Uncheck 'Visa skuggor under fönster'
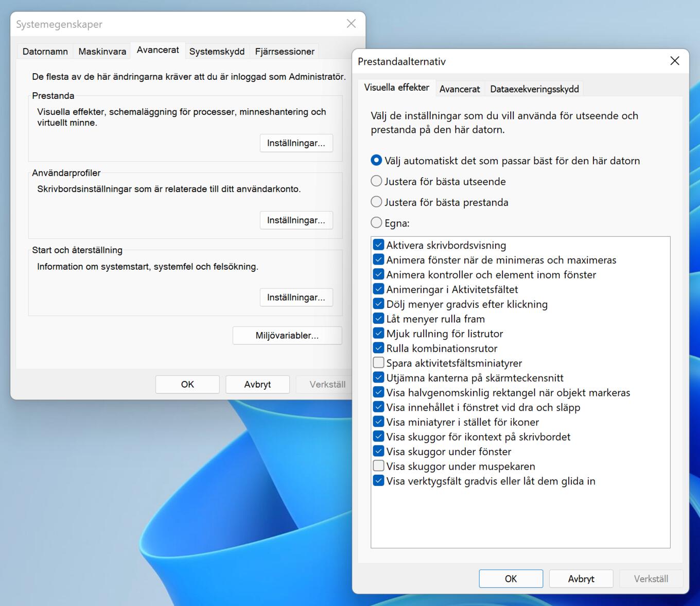 point(378,452)
